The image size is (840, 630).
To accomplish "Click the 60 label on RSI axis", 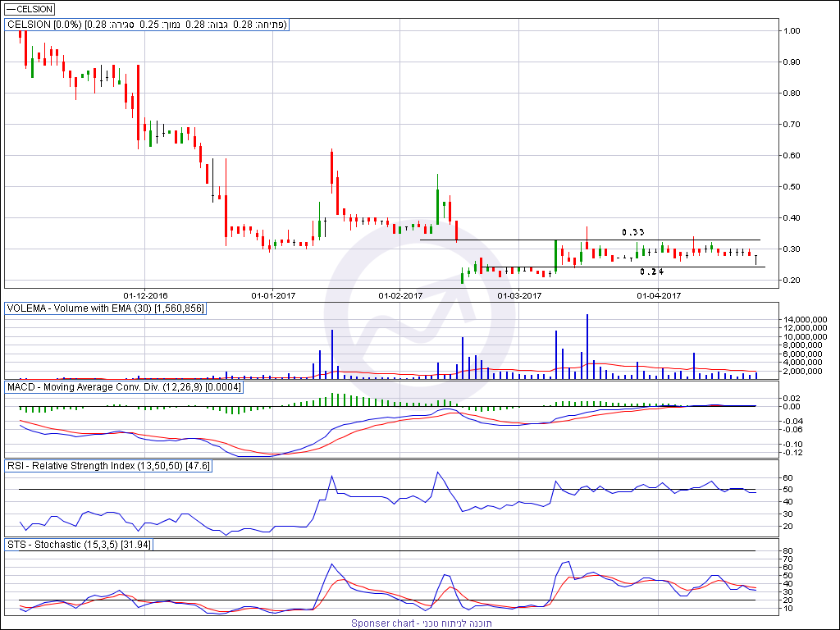I will click(x=788, y=478).
